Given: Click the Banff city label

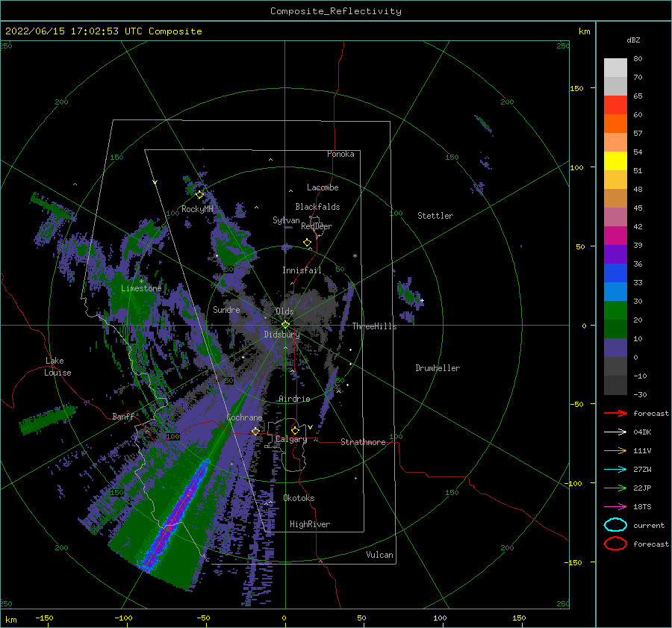Looking at the screenshot, I should click(x=123, y=416).
